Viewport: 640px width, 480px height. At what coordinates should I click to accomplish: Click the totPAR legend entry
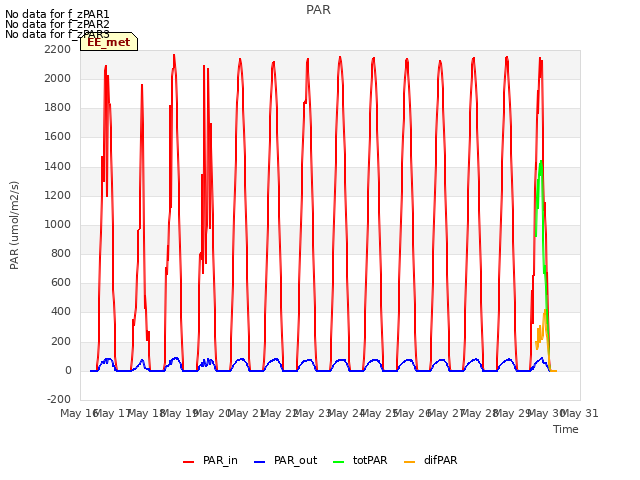pos(360,461)
